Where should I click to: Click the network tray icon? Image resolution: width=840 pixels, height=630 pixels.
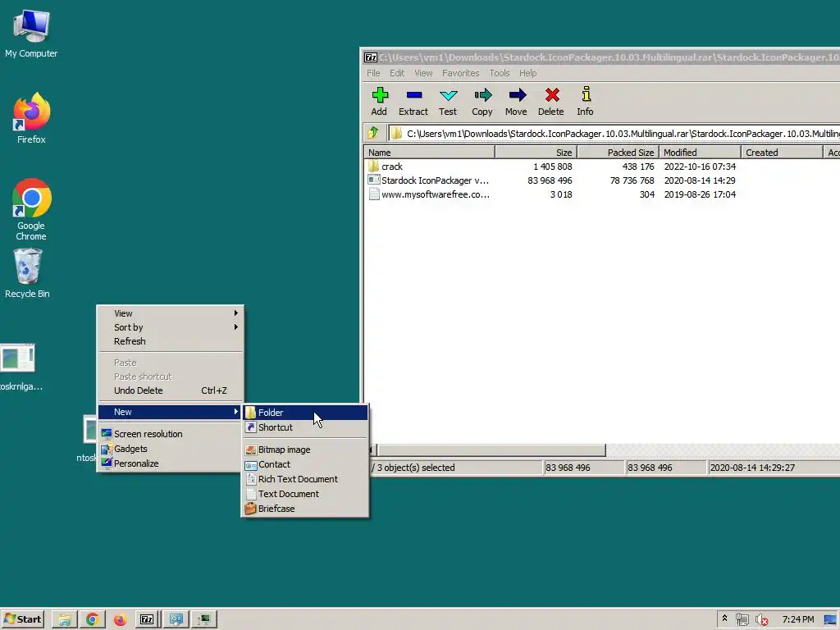click(x=742, y=620)
